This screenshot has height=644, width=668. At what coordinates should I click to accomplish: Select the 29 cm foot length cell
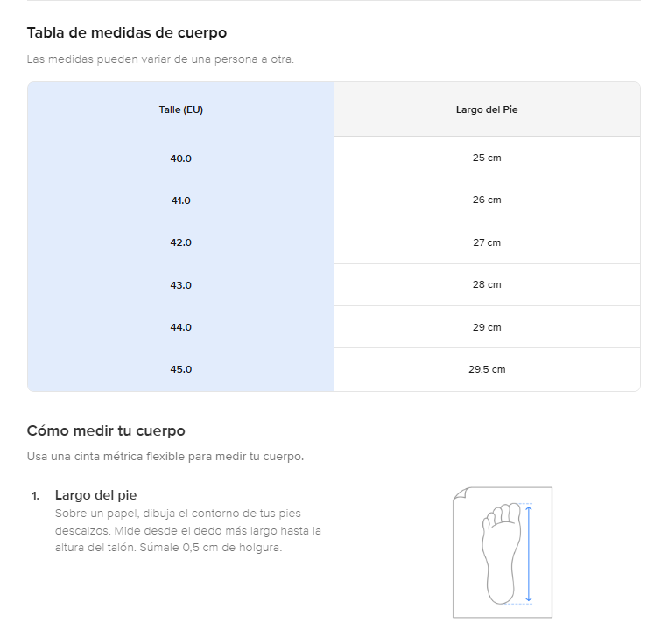487,327
